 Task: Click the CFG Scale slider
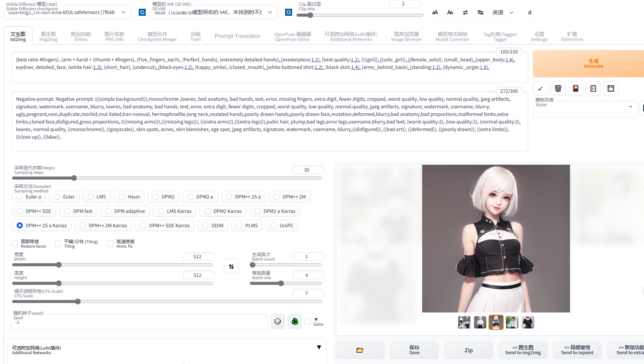pos(167,302)
